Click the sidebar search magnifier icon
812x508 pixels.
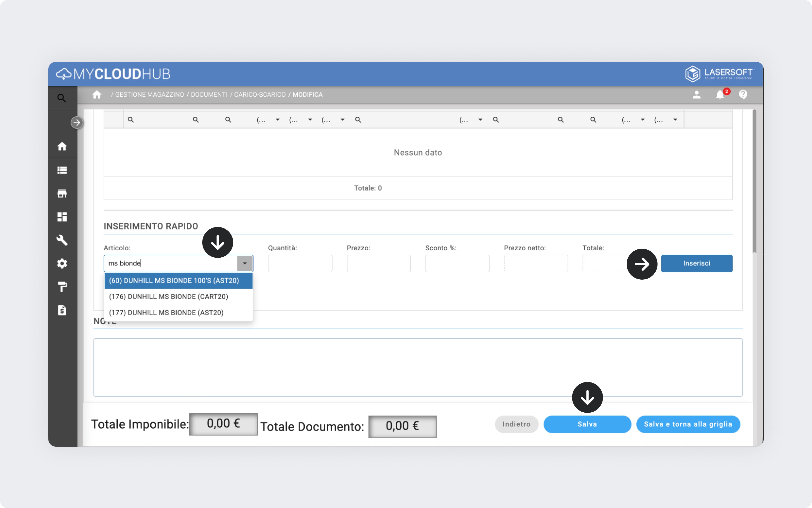pos(62,98)
